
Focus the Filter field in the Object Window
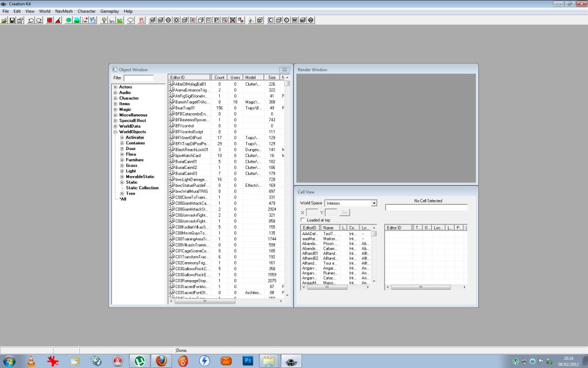(138, 78)
